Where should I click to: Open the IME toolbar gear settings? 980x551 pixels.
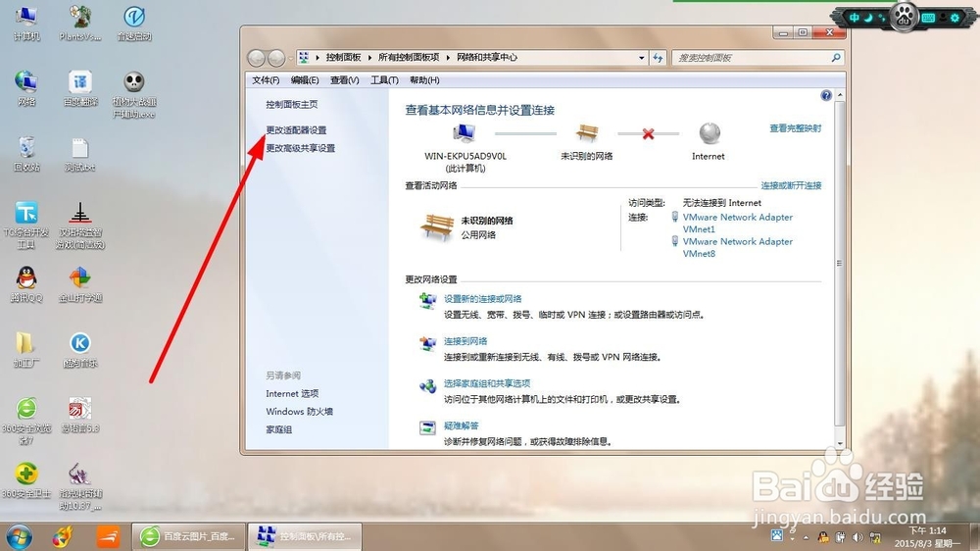955,18
